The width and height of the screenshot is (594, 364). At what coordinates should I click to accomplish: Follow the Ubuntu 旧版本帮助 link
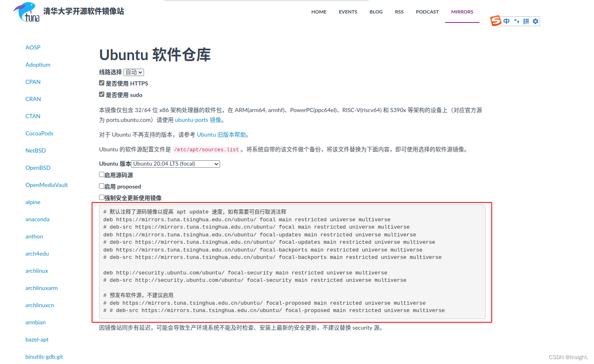click(221, 135)
